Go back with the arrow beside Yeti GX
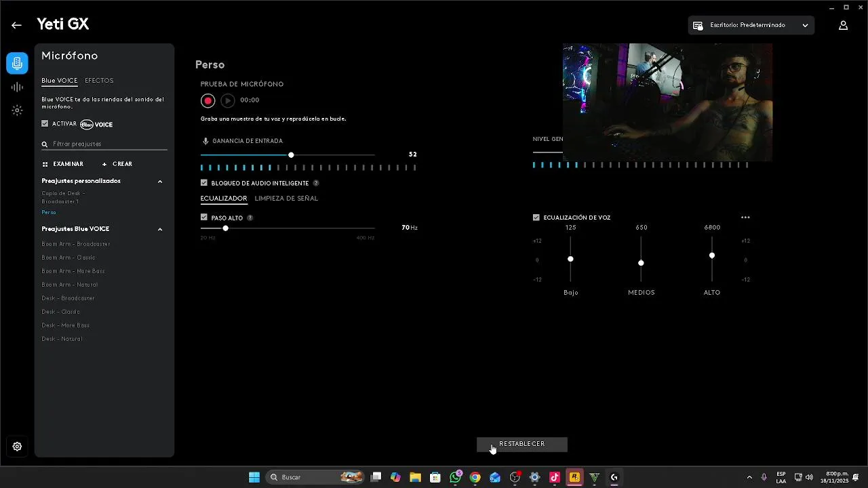Image resolution: width=868 pixels, height=488 pixels. 16,25
